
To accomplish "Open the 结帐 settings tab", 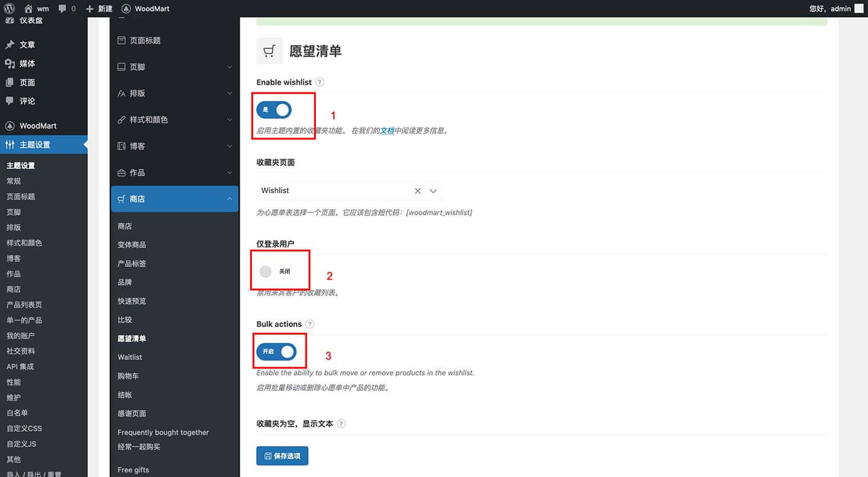I will point(125,394).
